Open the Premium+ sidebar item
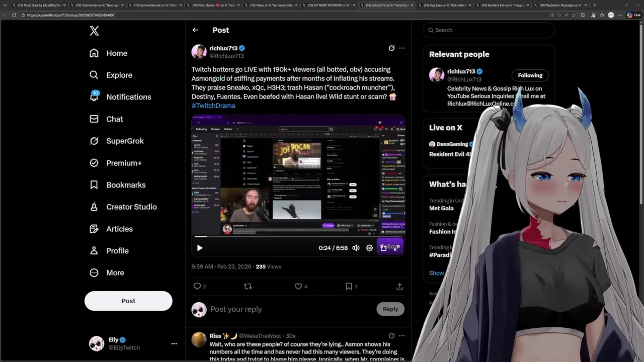The image size is (644, 362). pyautogui.click(x=116, y=163)
